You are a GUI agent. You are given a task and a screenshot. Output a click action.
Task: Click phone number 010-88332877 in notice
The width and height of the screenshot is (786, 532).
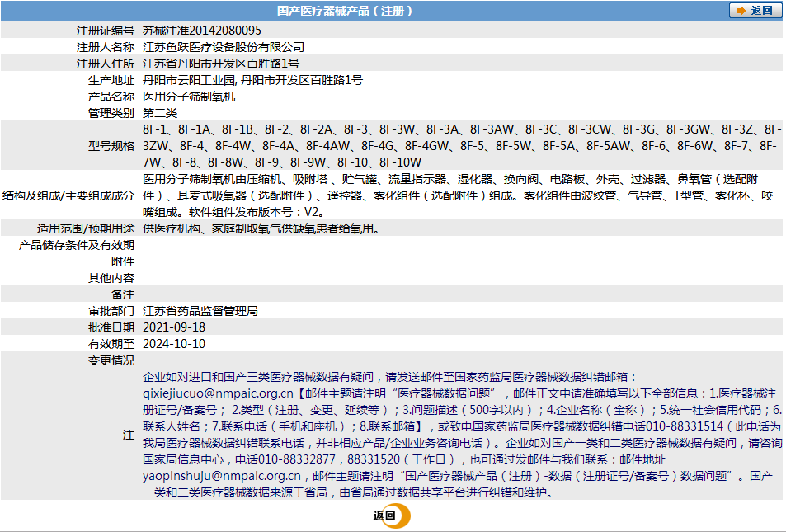pos(296,459)
